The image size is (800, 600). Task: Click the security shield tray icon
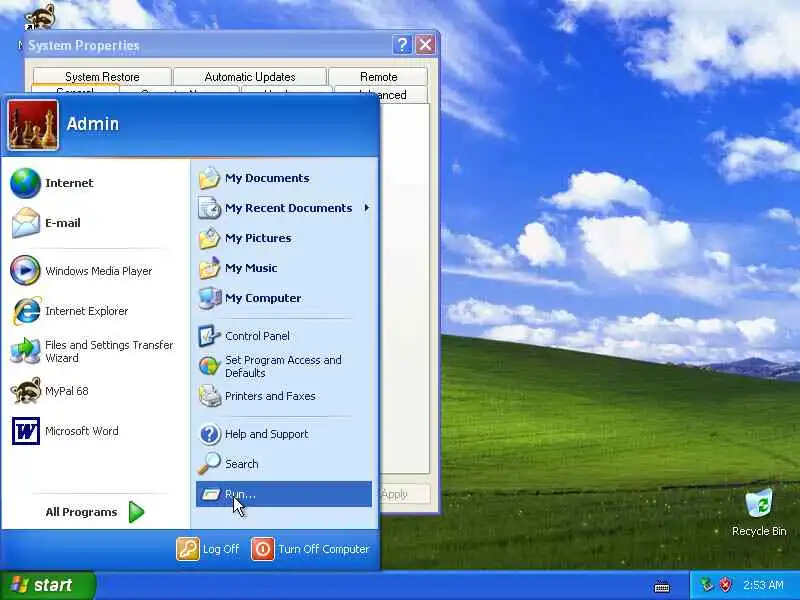point(725,585)
